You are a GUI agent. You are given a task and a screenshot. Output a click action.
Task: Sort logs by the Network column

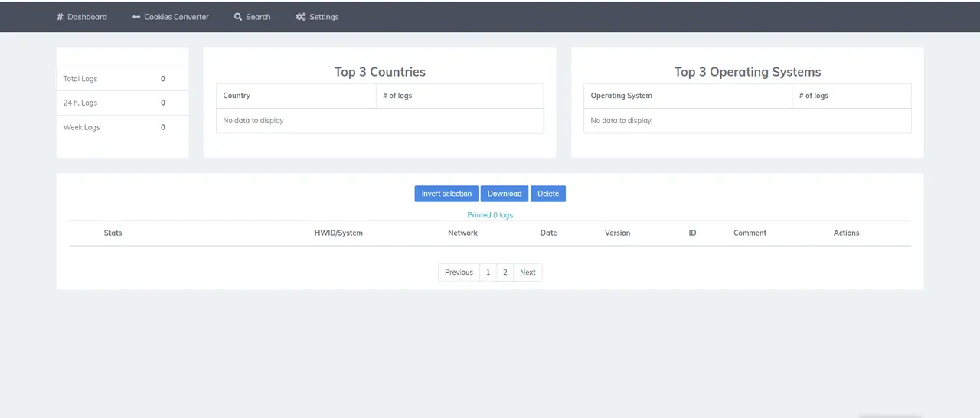462,233
